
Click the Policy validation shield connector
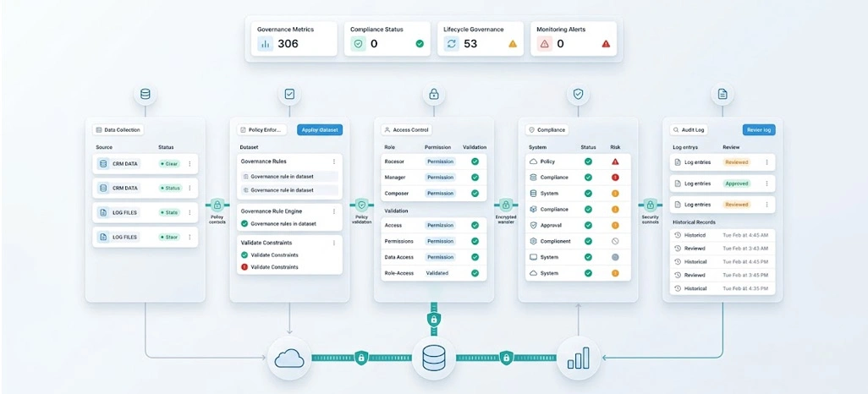361,205
